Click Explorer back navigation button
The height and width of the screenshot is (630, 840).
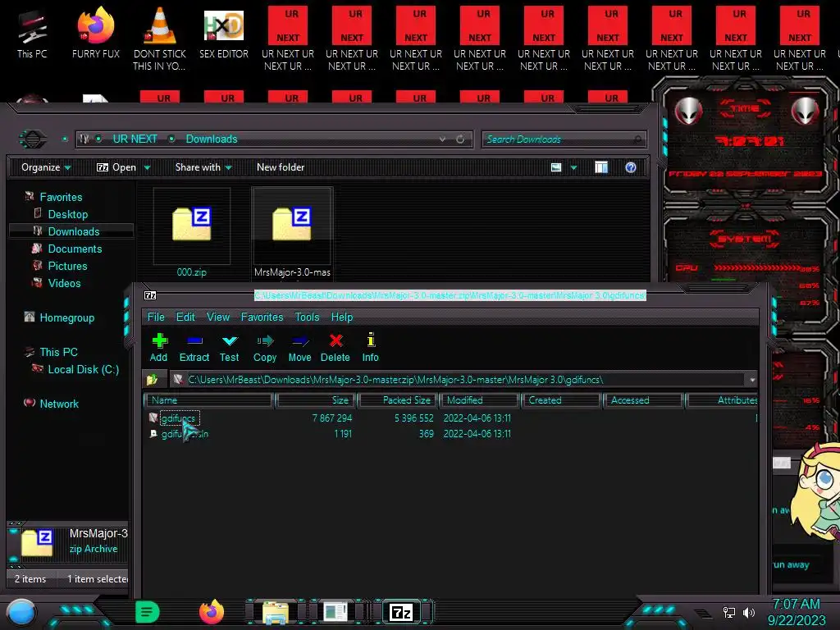[33, 139]
